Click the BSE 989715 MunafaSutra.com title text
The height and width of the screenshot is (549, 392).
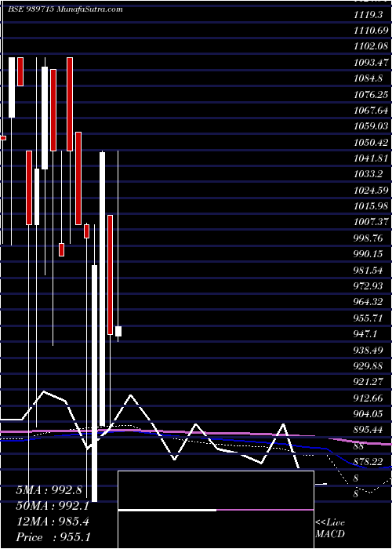[x=65, y=9]
